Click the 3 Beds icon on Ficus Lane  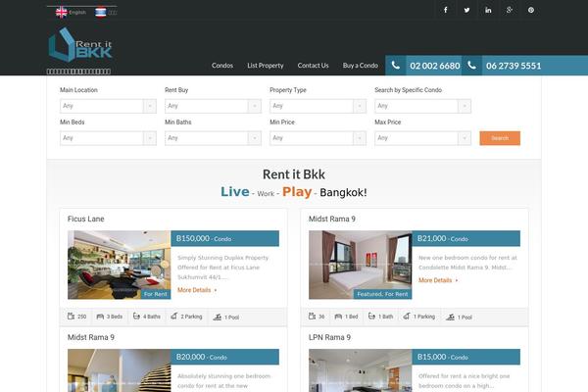pos(100,317)
